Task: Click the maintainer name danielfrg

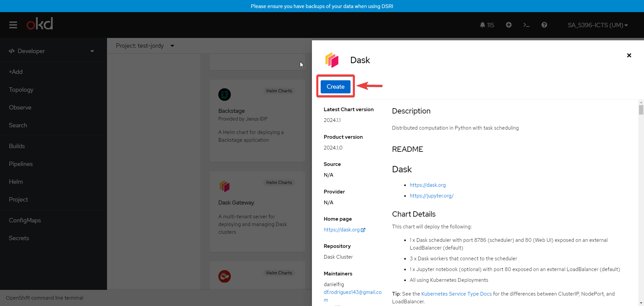Action: 334,285
